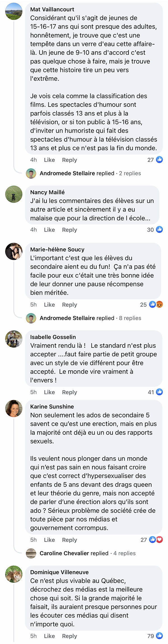The image size is (168, 644).
Task: Open Caroline Chevalier's small reply avatar
Action: pyautogui.click(x=31, y=553)
